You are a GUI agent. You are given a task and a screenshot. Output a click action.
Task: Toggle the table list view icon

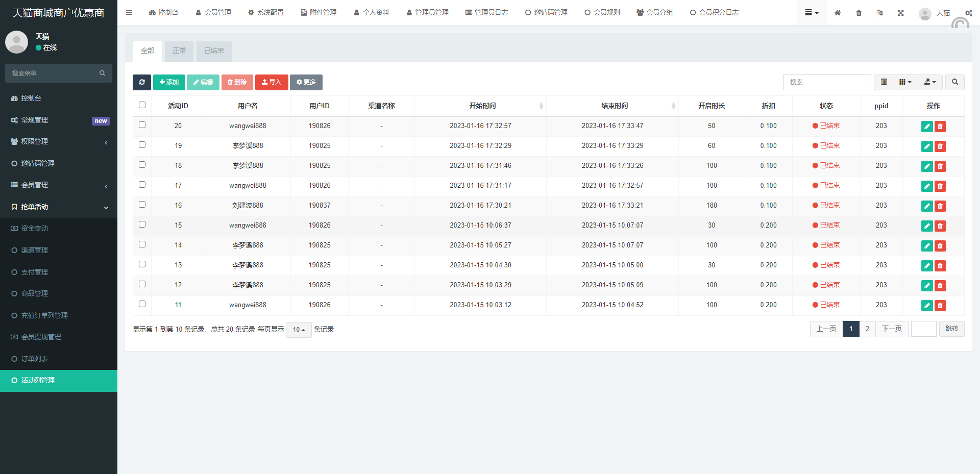(884, 82)
